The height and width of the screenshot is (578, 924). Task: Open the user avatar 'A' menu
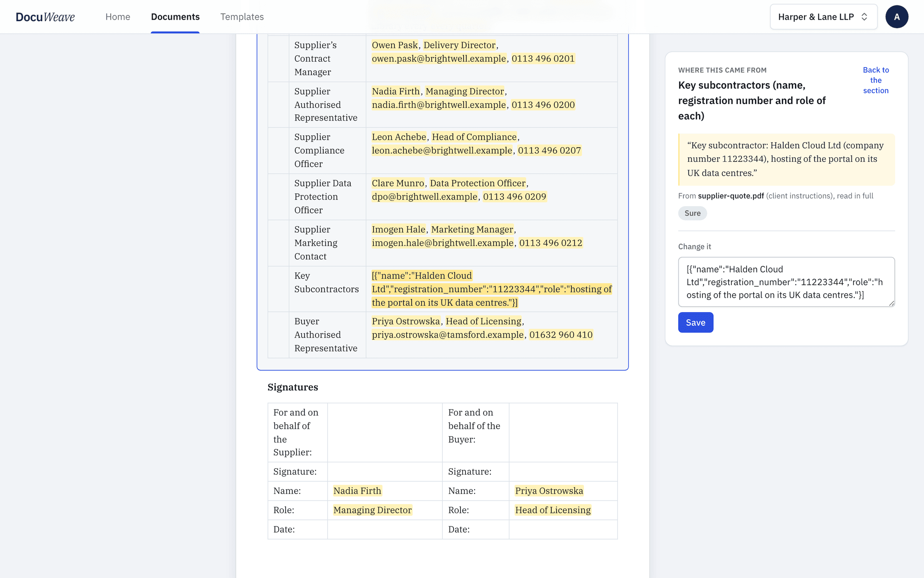pyautogui.click(x=897, y=17)
